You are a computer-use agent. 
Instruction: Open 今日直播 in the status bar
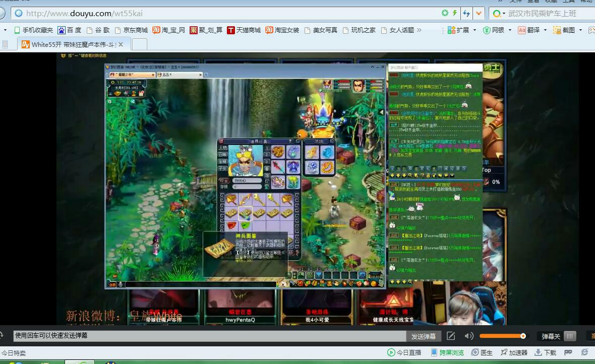pos(404,352)
